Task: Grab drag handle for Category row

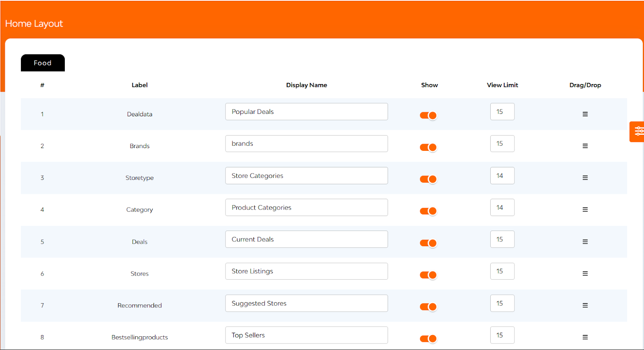Action: (x=585, y=210)
